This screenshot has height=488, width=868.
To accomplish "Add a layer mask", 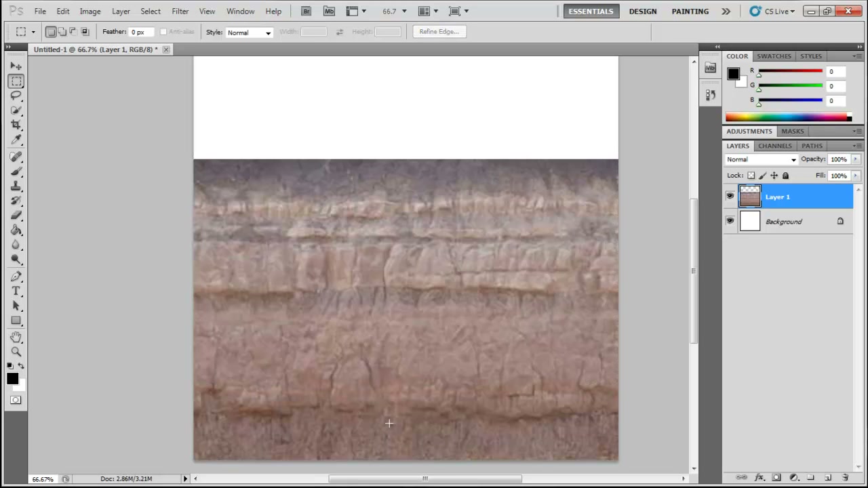I will point(776,478).
